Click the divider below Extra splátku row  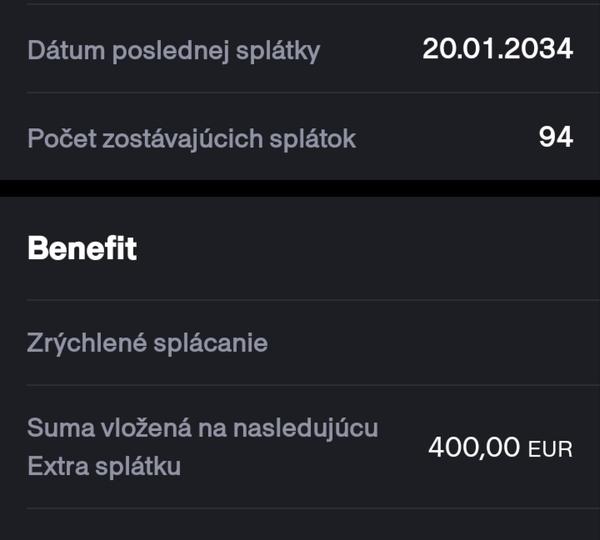pos(300,508)
